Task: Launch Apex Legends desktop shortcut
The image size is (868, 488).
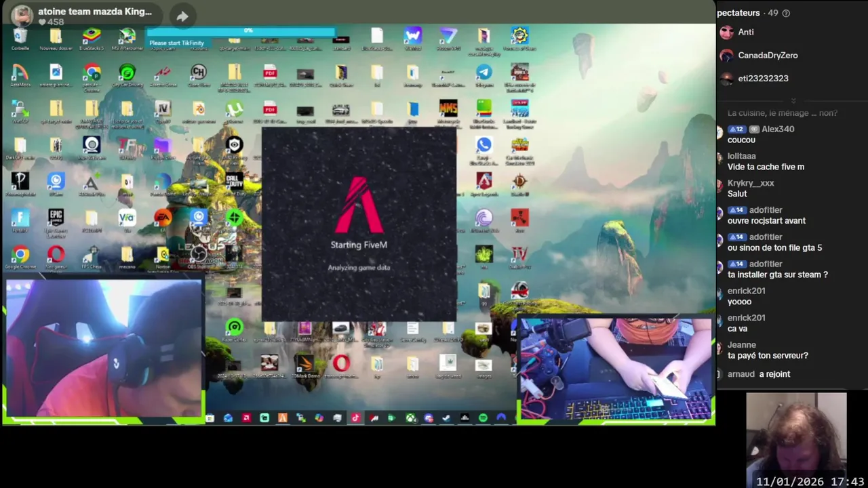Action: tap(484, 184)
